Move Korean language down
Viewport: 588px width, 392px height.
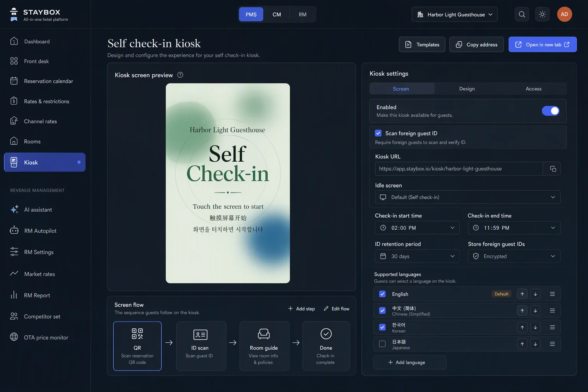click(535, 327)
